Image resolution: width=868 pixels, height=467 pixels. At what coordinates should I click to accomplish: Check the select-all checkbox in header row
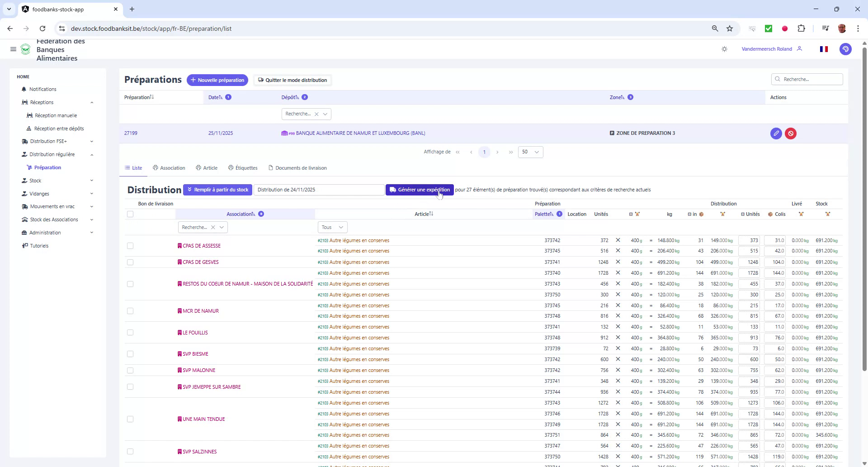[130, 214]
